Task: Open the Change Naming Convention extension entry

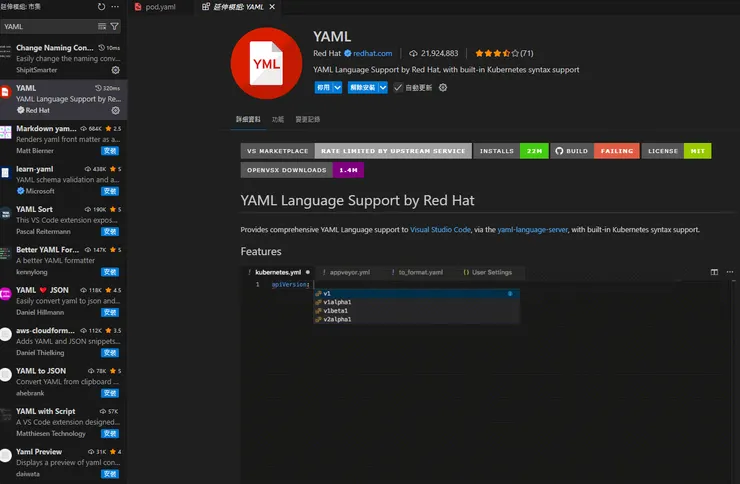Action: (x=64, y=59)
